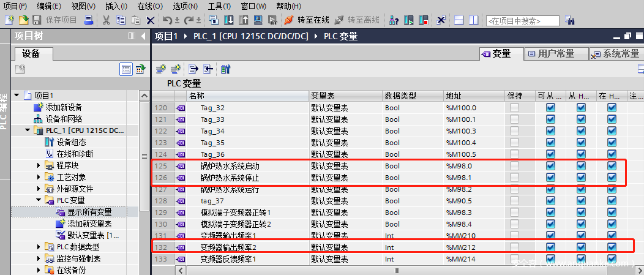Image resolution: width=644 pixels, height=275 pixels.
Task: Click the project tree vertical scrollbar
Action: click(144, 157)
